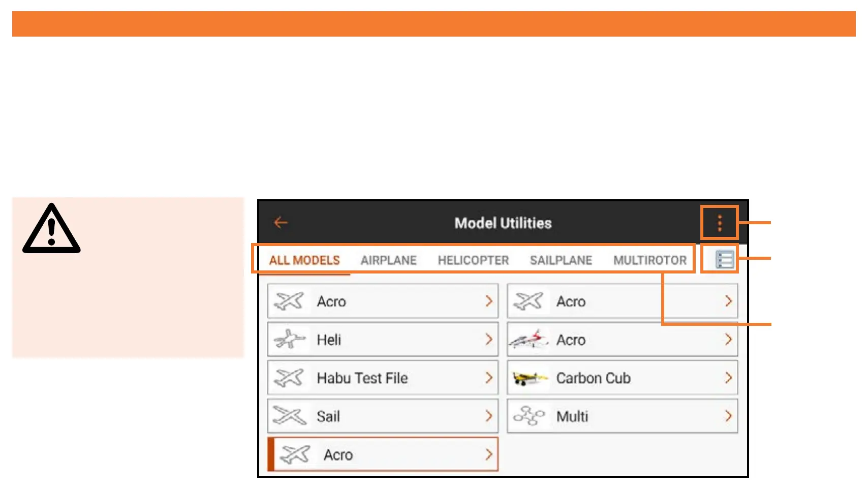Click the sailplane icon beside Sail
868x488 pixels.
tap(289, 416)
